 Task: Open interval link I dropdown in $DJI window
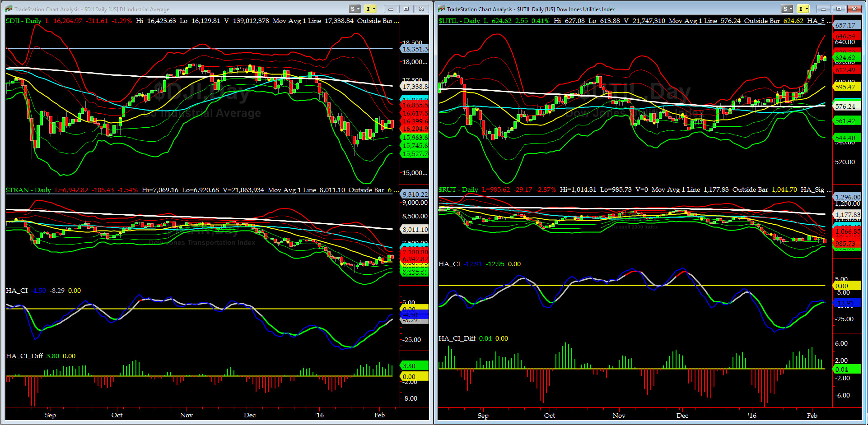coord(371,9)
